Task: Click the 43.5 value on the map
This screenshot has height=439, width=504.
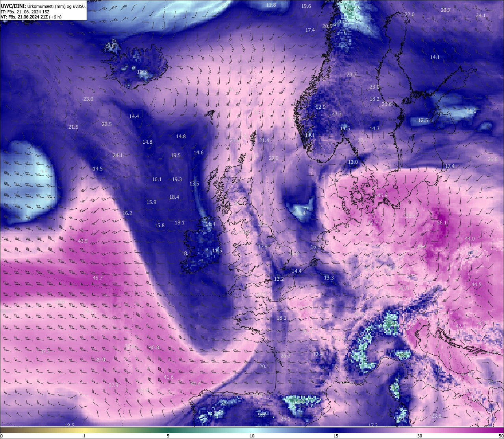Action: (83, 241)
